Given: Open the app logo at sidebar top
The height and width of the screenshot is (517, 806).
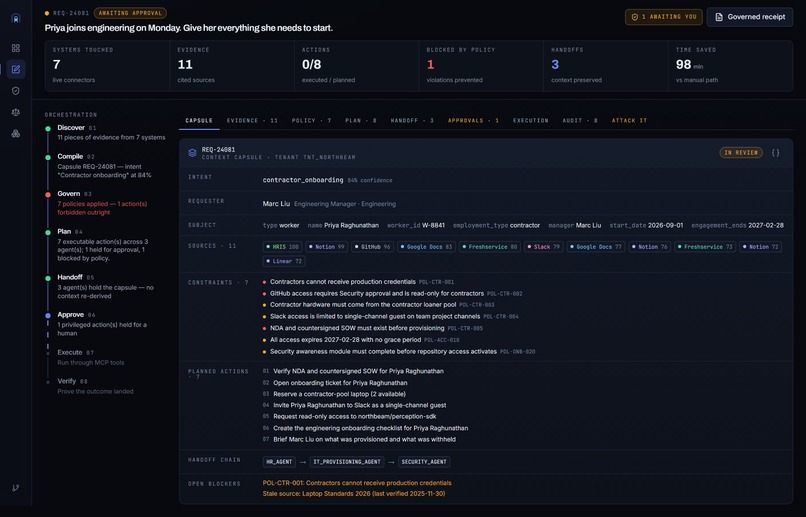Looking at the screenshot, I should pyautogui.click(x=16, y=19).
